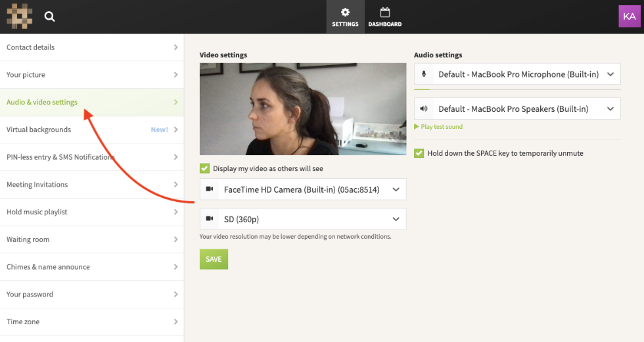
Task: Click chevron next to Time zone
Action: pos(176,322)
